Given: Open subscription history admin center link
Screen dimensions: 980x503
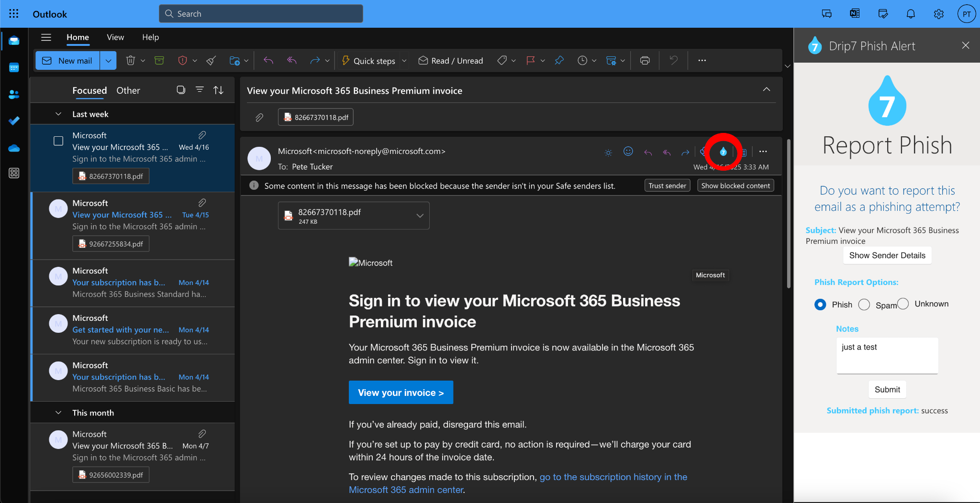Looking at the screenshot, I should click(518, 483).
